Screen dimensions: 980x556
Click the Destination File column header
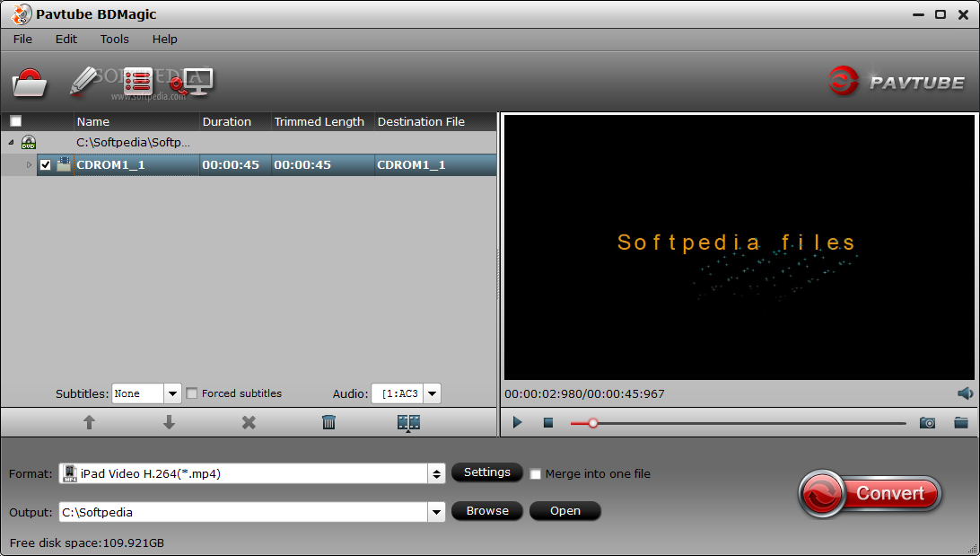pos(435,121)
